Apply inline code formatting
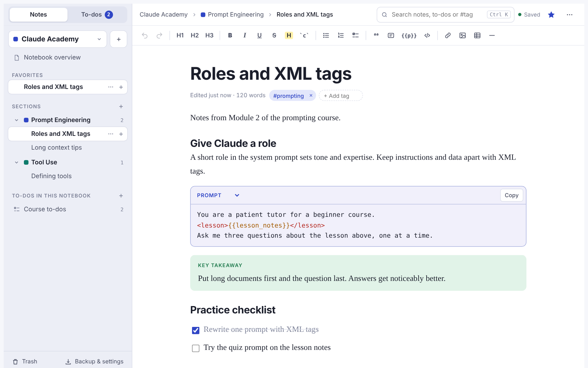 tap(304, 36)
